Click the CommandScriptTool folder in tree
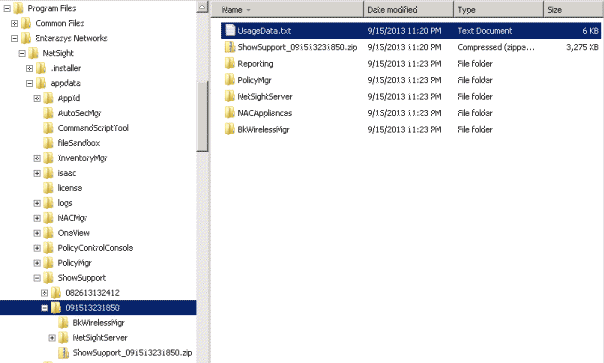This screenshot has height=363, width=604. (x=93, y=128)
